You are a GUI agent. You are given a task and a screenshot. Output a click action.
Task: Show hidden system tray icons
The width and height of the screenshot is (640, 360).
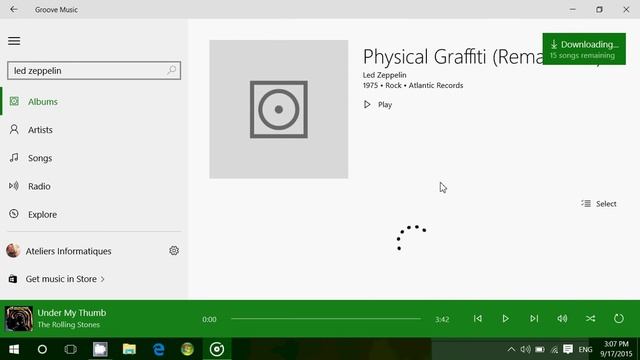511,349
